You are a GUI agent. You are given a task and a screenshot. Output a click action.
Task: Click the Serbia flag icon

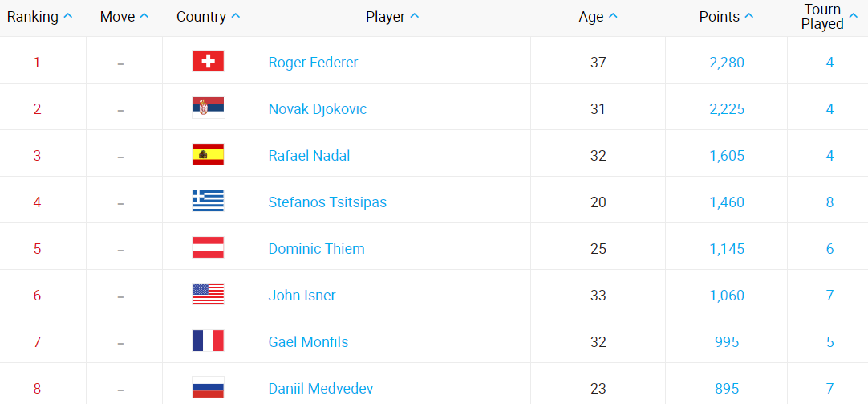[208, 108]
